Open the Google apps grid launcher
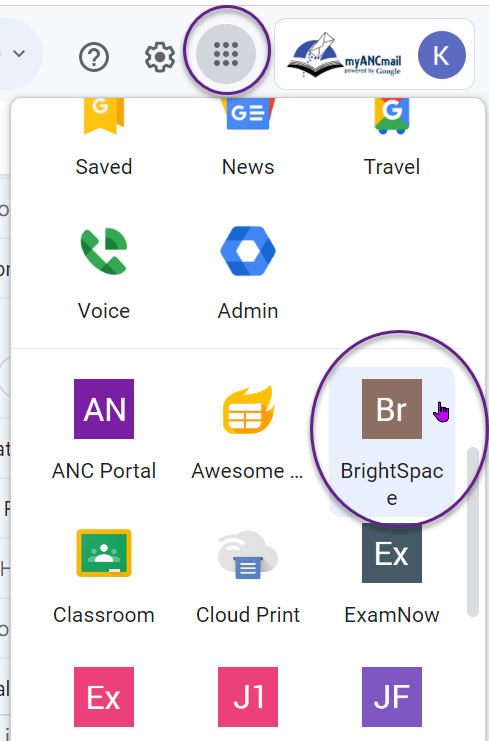Screen dimensions: 489x741 [x=226, y=54]
